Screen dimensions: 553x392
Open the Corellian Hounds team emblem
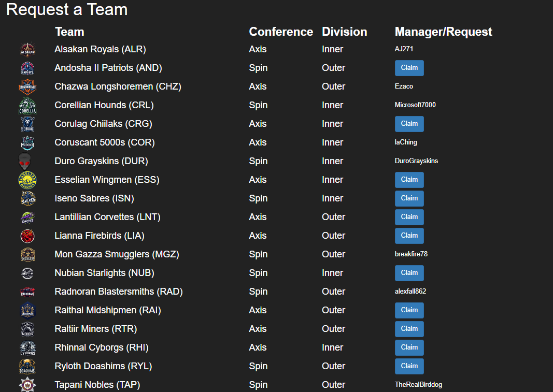[x=28, y=105]
